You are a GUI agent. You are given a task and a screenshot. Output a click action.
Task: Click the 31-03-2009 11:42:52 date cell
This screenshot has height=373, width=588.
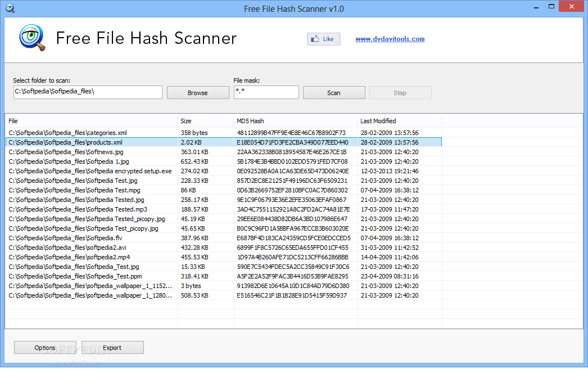pos(390,248)
